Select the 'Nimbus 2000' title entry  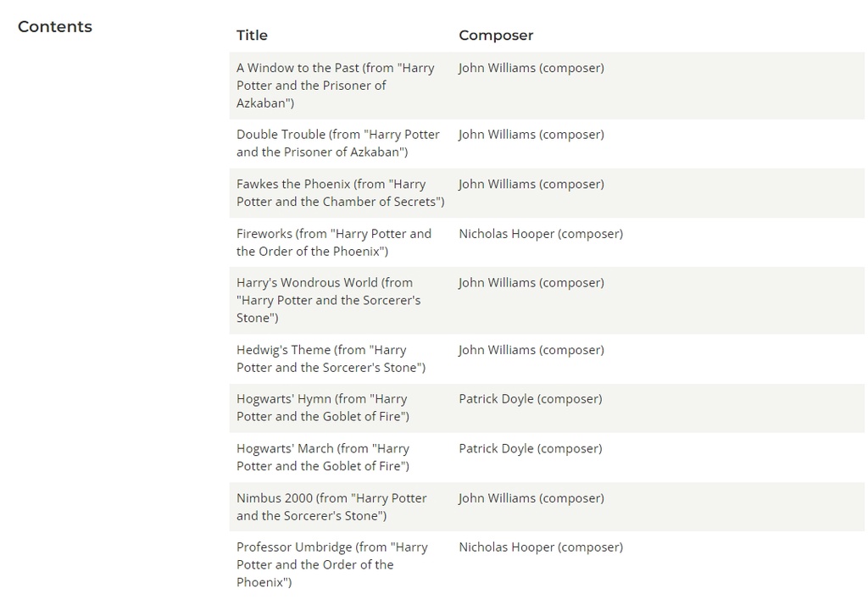(331, 507)
